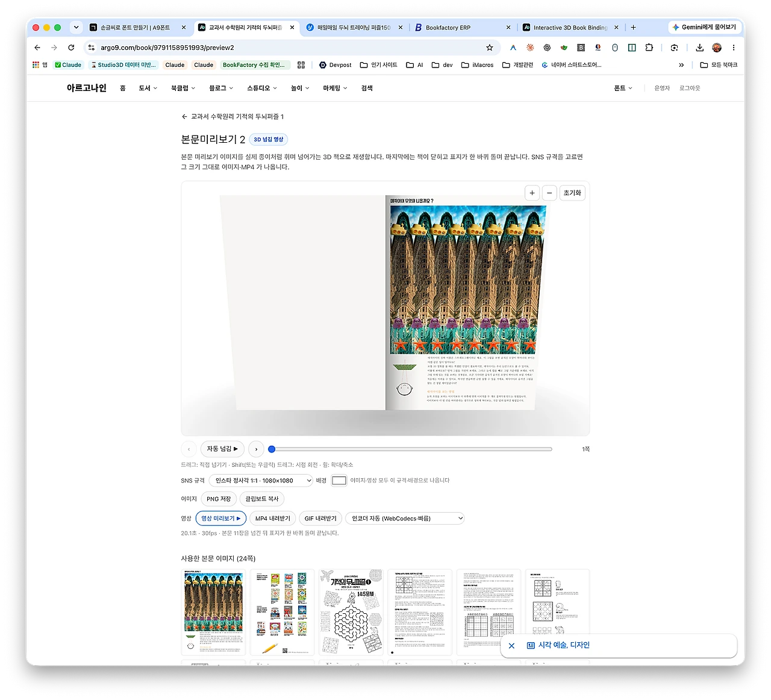The height and width of the screenshot is (700, 771).
Task: Open the 네이버 스마트스토어 bookmark
Action: coord(572,64)
